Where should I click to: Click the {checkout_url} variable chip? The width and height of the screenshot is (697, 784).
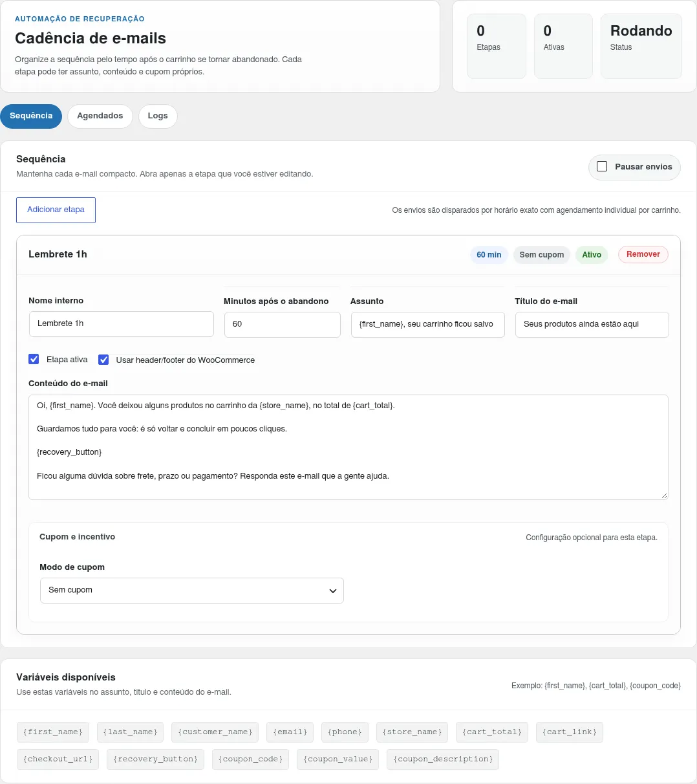(x=58, y=759)
